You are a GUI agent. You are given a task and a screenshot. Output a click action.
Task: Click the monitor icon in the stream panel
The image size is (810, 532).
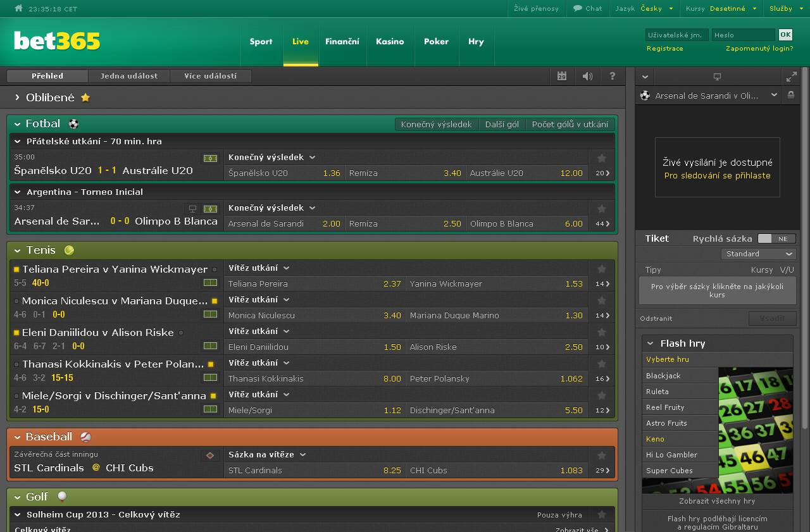pos(717,77)
